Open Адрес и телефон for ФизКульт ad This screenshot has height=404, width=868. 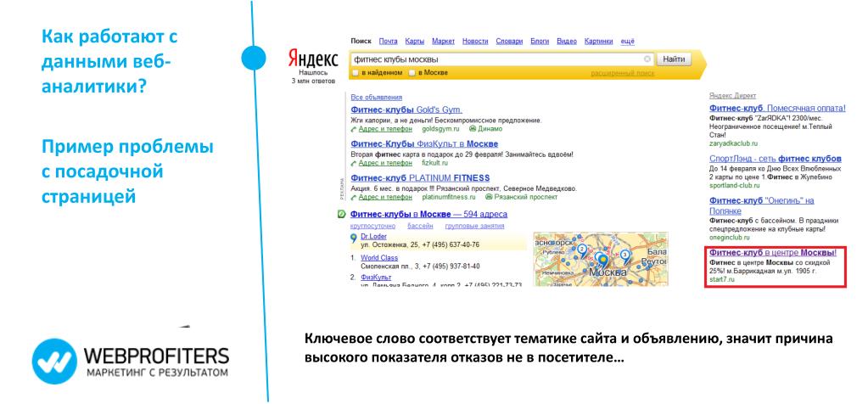pos(385,163)
